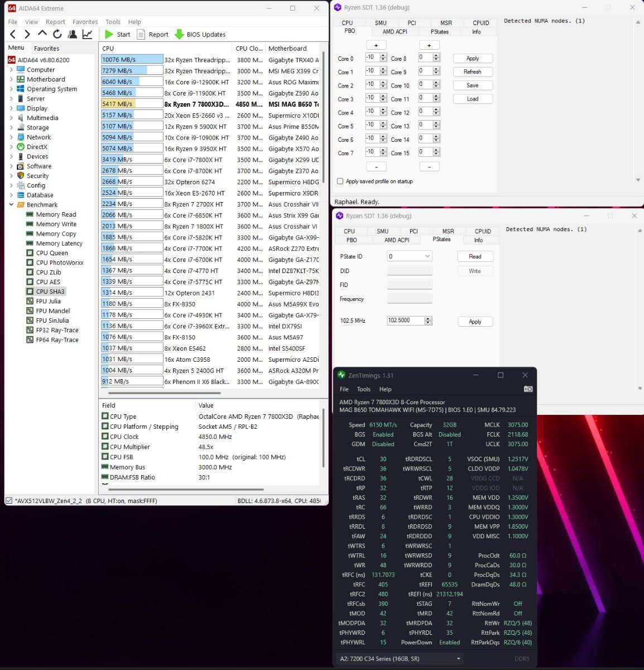The height and width of the screenshot is (670, 644).
Task: Open CPU PhotoWorxx benchmark
Action: pos(60,262)
